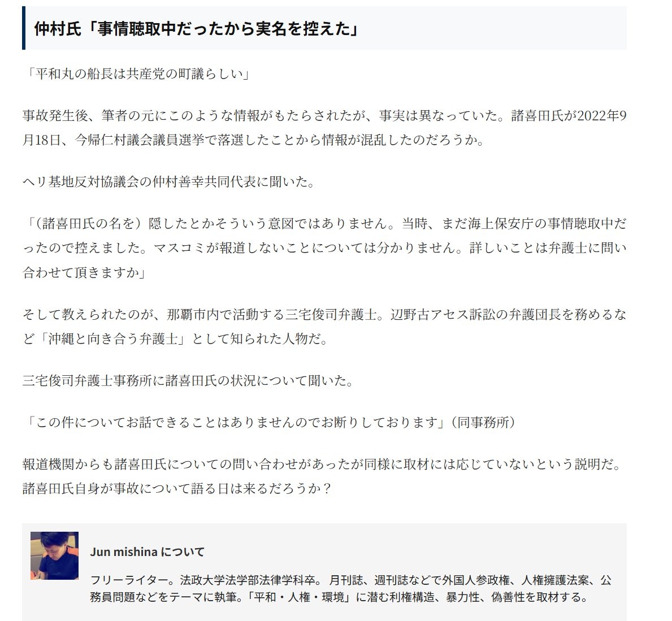The height and width of the screenshot is (621, 672).
Task: Click the paragraph beginning '事故発生後、筆者の元に'
Action: [324, 128]
